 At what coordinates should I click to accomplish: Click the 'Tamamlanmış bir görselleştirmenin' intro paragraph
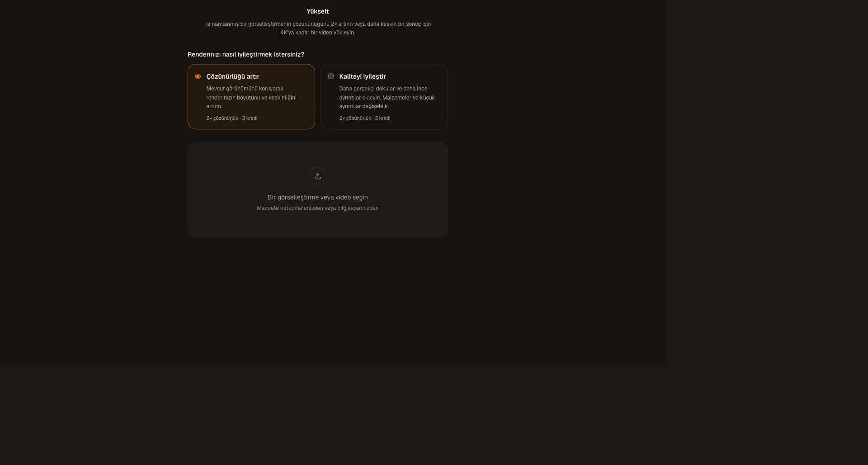(x=318, y=28)
